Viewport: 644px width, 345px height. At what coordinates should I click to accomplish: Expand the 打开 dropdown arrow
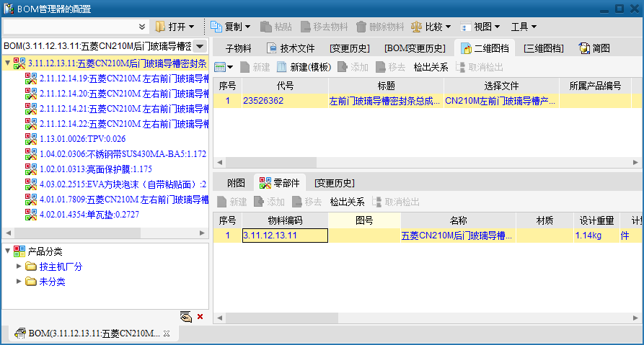pos(191,27)
